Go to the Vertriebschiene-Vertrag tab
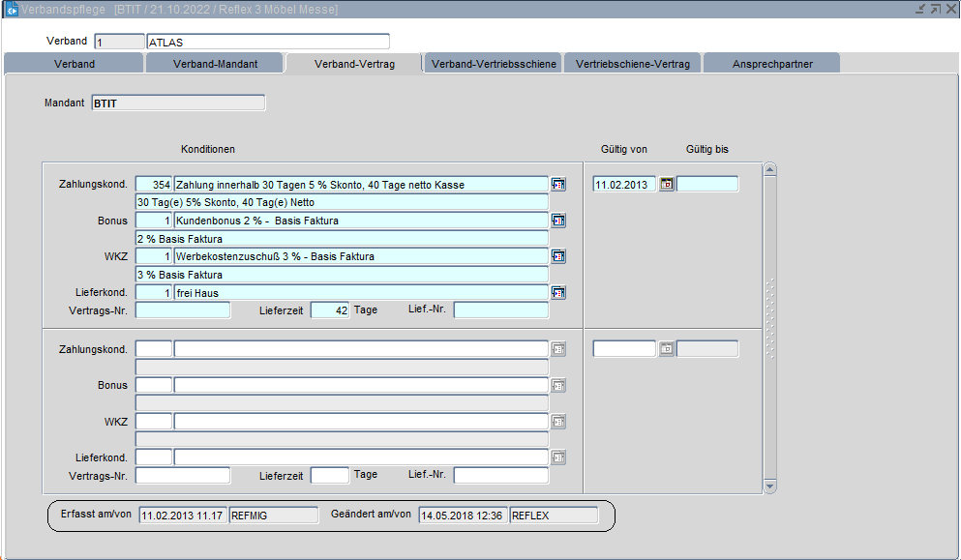 point(632,64)
